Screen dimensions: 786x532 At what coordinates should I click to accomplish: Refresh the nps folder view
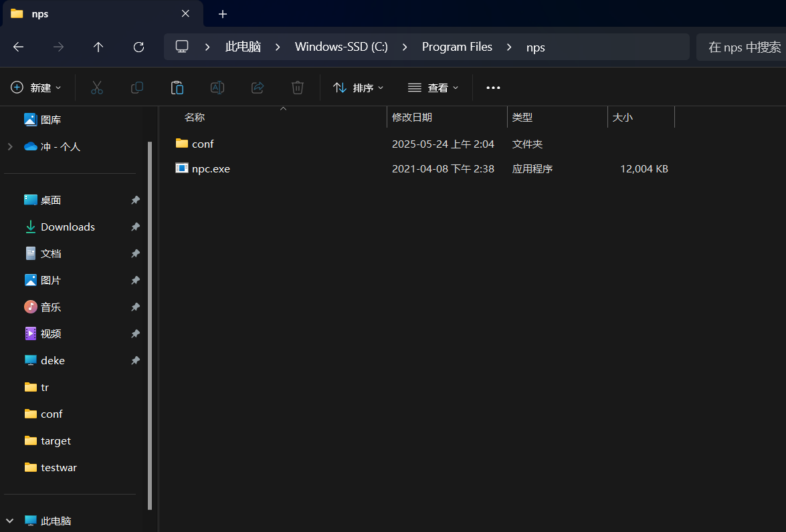[x=139, y=47]
